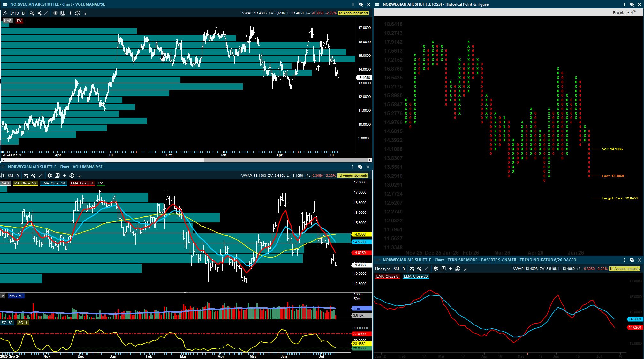Click 1d Announcements badge in 6M Volumanalyse chart

click(x=353, y=176)
